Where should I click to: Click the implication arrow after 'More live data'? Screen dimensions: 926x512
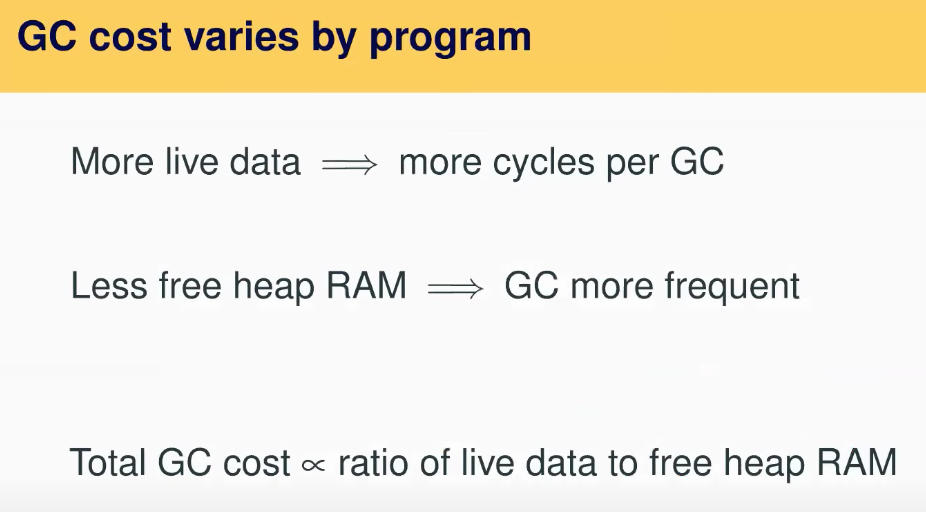(x=349, y=165)
